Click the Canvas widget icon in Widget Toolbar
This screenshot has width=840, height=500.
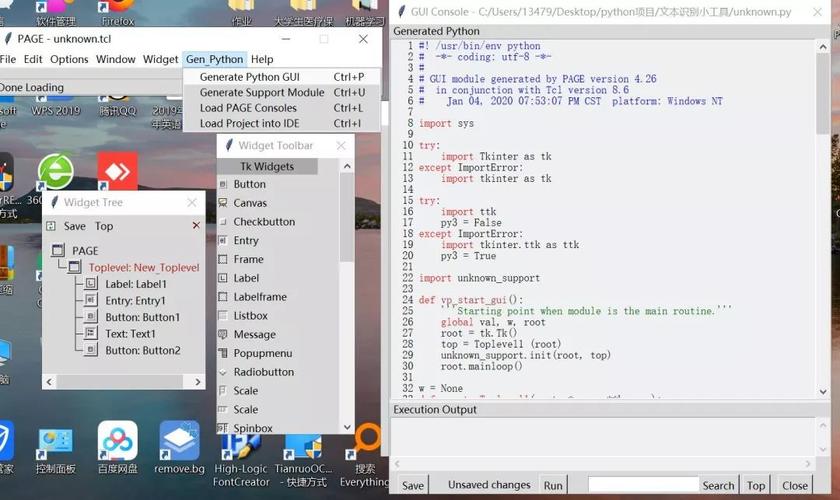click(x=223, y=203)
